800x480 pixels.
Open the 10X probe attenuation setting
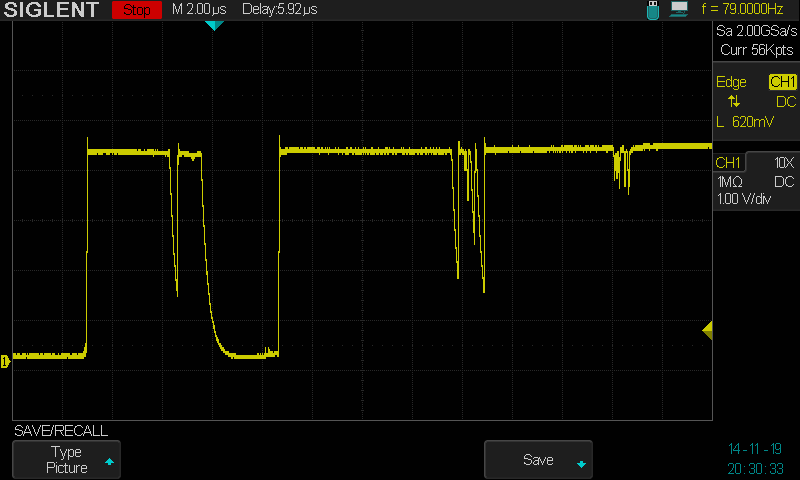tap(784, 163)
